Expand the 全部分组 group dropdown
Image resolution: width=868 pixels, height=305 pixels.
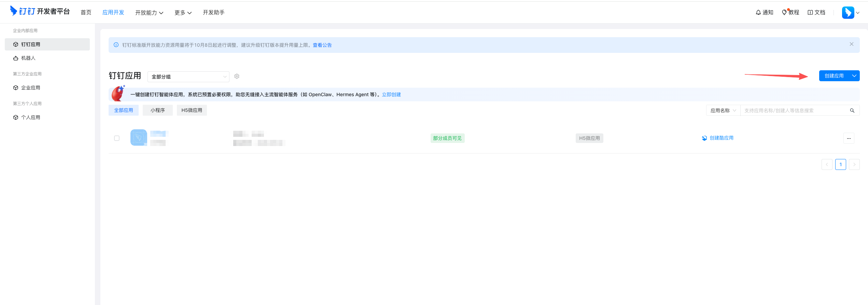click(188, 77)
